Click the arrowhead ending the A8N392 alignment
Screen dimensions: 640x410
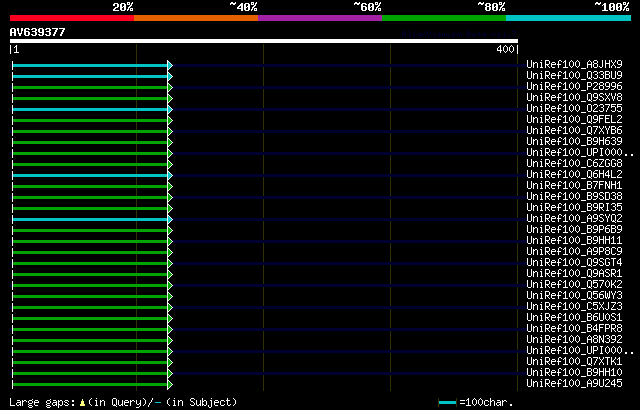(170, 341)
